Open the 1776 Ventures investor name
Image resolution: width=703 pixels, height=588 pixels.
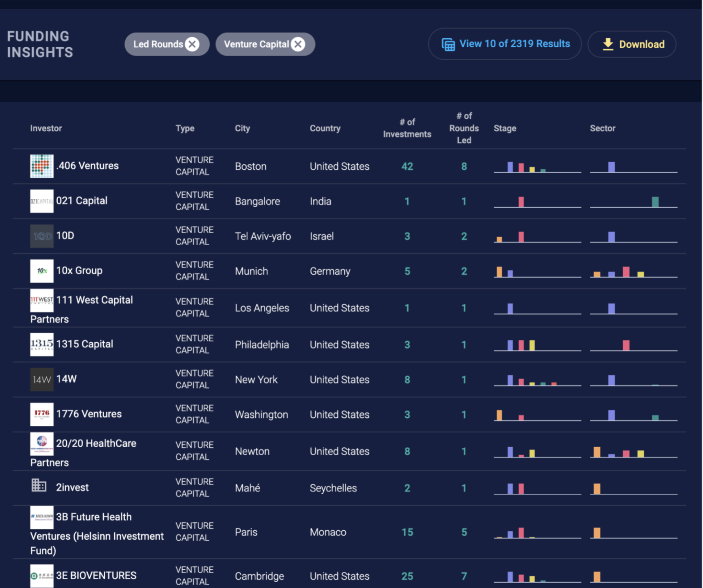[x=89, y=414]
